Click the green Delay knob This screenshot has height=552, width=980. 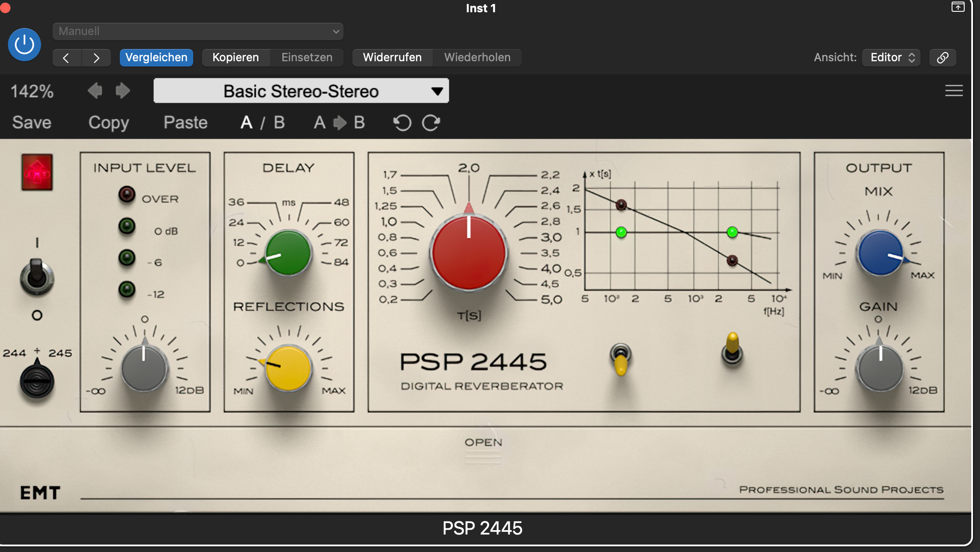tap(288, 253)
